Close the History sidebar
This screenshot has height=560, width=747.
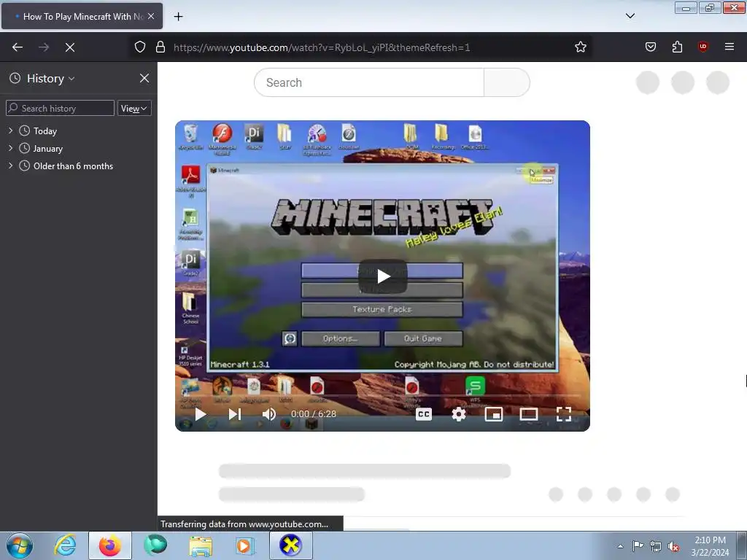coord(144,78)
